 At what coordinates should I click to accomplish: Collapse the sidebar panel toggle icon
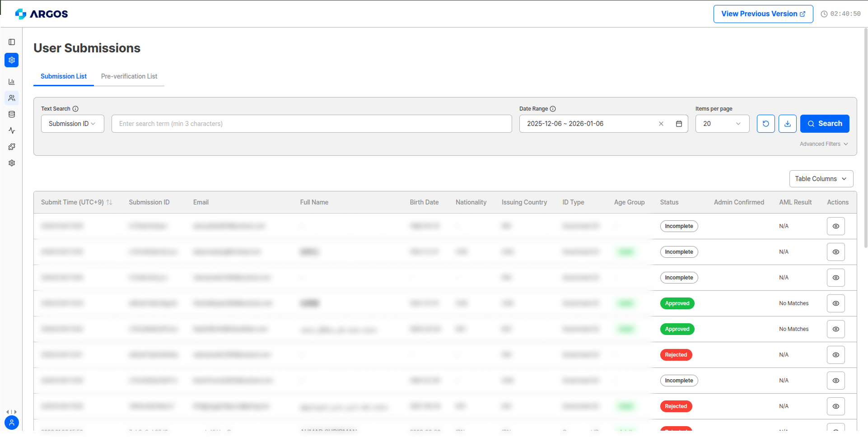[x=11, y=42]
